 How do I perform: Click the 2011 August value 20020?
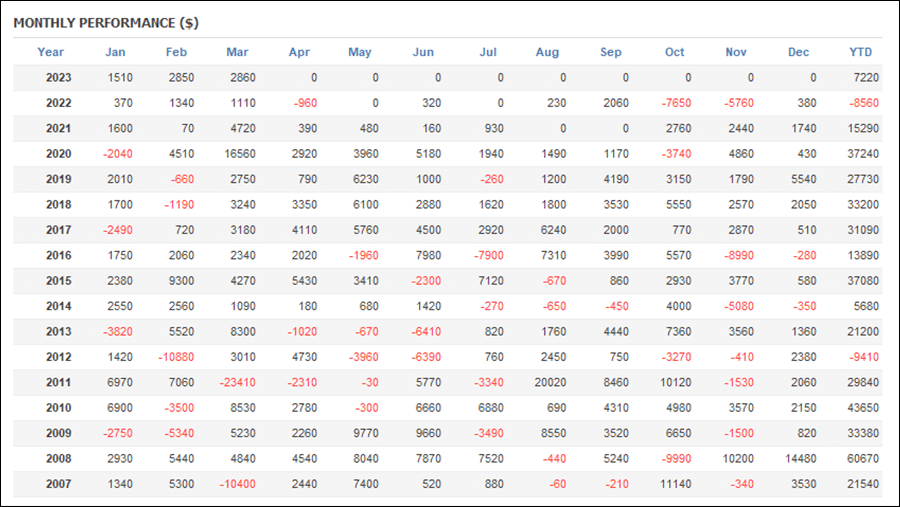550,382
